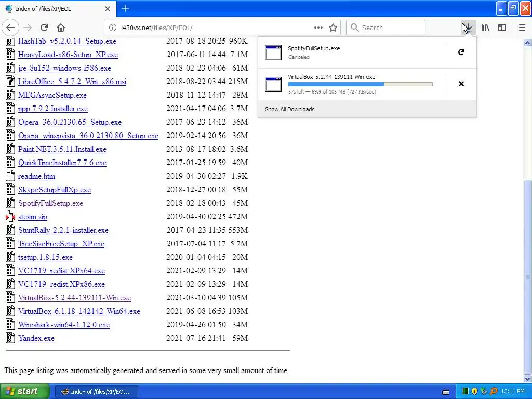Image resolution: width=532 pixels, height=399 pixels.
Task: Click Wireshark-win64-1.12.0.exe link
Action: [64, 325]
